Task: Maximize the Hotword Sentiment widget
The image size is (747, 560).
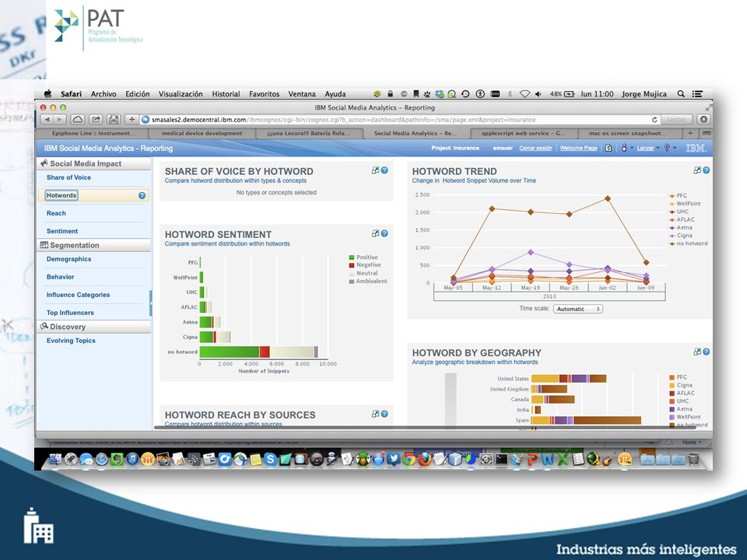Action: (x=375, y=233)
